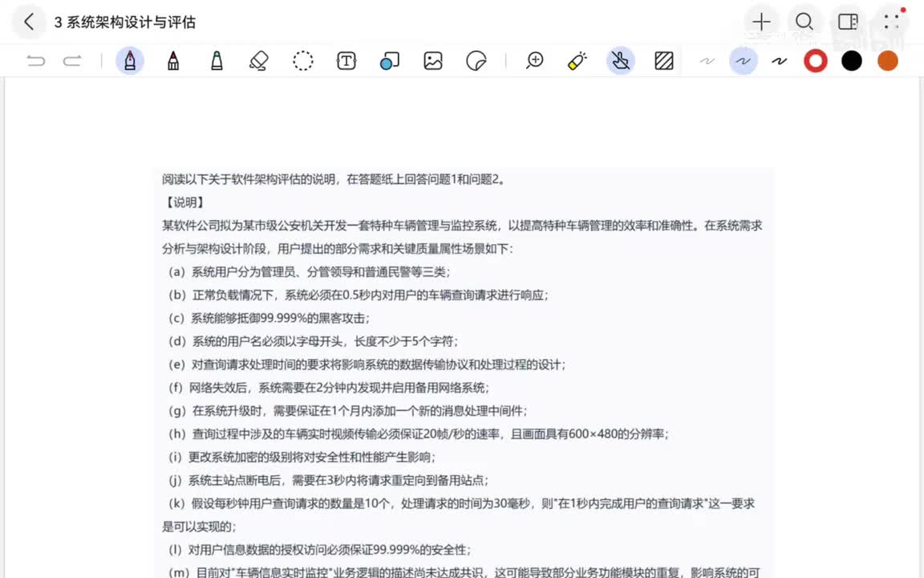The height and width of the screenshot is (578, 924).
Task: Choose the medium stroke width
Action: pyautogui.click(x=743, y=61)
